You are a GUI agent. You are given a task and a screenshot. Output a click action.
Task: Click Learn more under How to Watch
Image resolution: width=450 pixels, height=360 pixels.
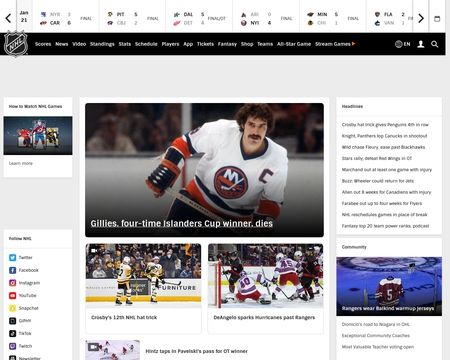click(x=21, y=163)
